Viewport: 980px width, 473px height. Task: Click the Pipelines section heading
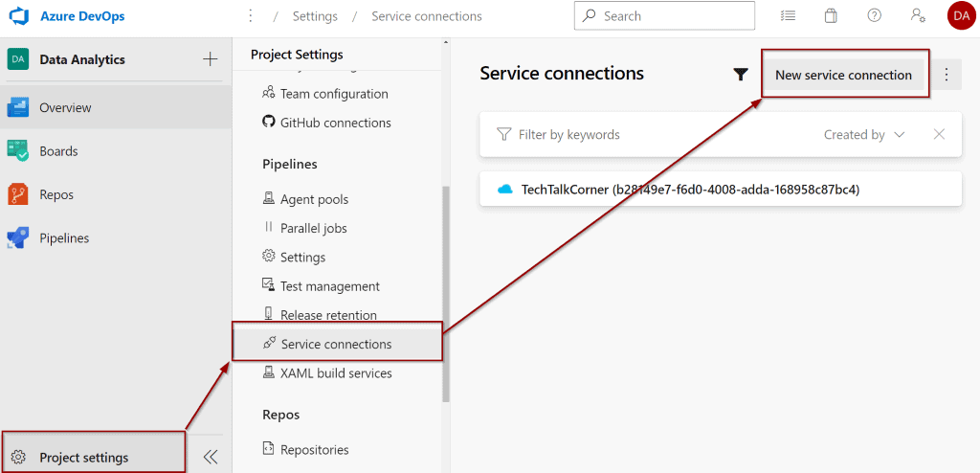tap(289, 165)
